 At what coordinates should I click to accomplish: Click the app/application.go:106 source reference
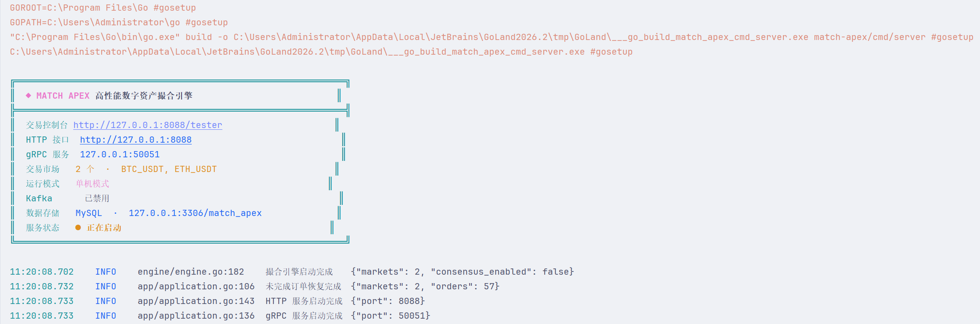(x=196, y=287)
